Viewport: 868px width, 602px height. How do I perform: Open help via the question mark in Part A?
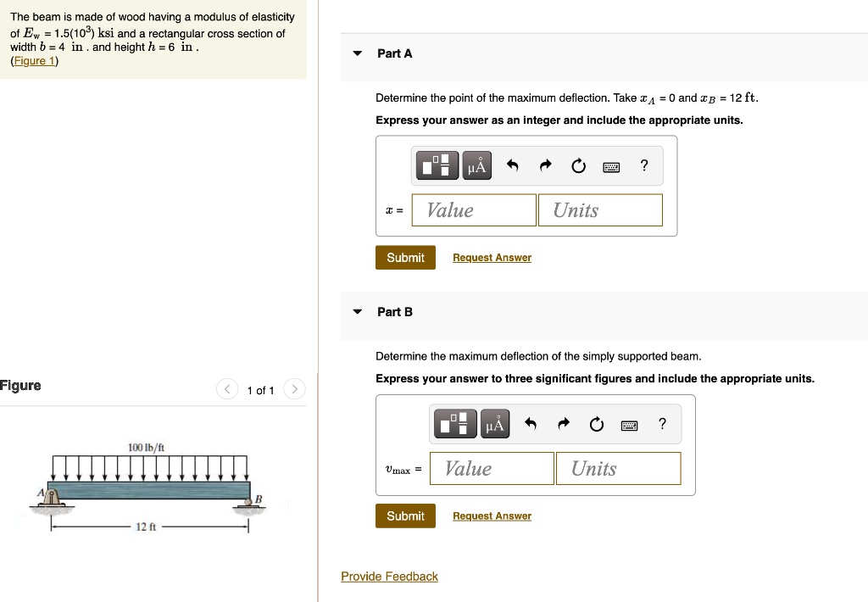pyautogui.click(x=643, y=165)
